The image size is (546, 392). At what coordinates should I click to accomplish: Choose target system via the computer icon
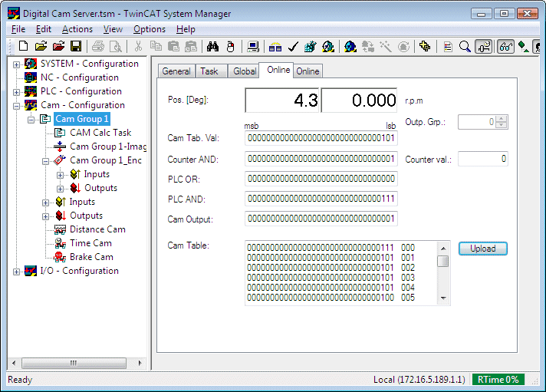[x=253, y=46]
